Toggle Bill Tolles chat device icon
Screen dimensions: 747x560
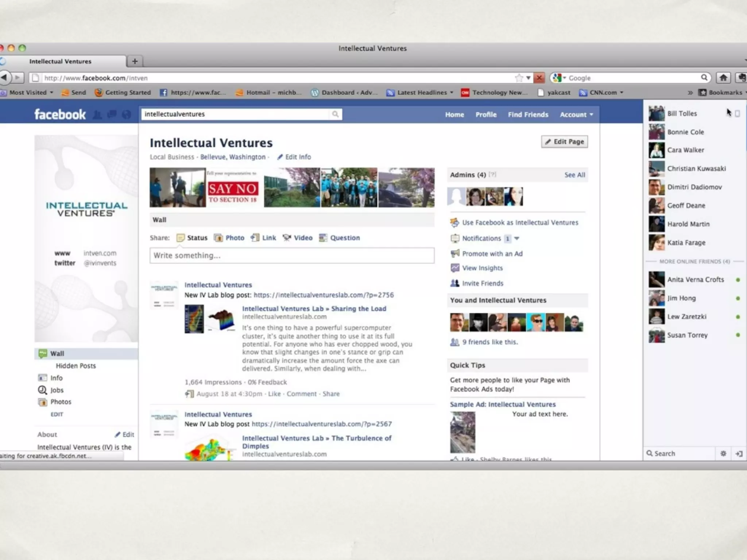point(737,114)
